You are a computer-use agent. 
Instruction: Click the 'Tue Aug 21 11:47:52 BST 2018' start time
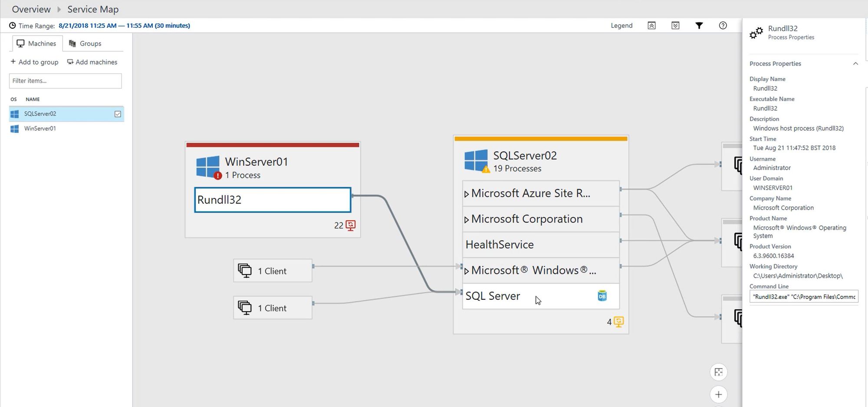click(x=794, y=148)
